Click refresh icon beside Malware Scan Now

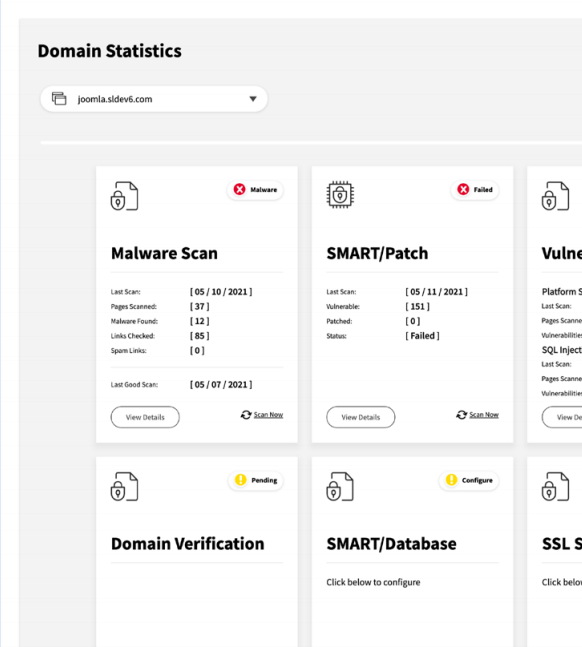(x=246, y=415)
